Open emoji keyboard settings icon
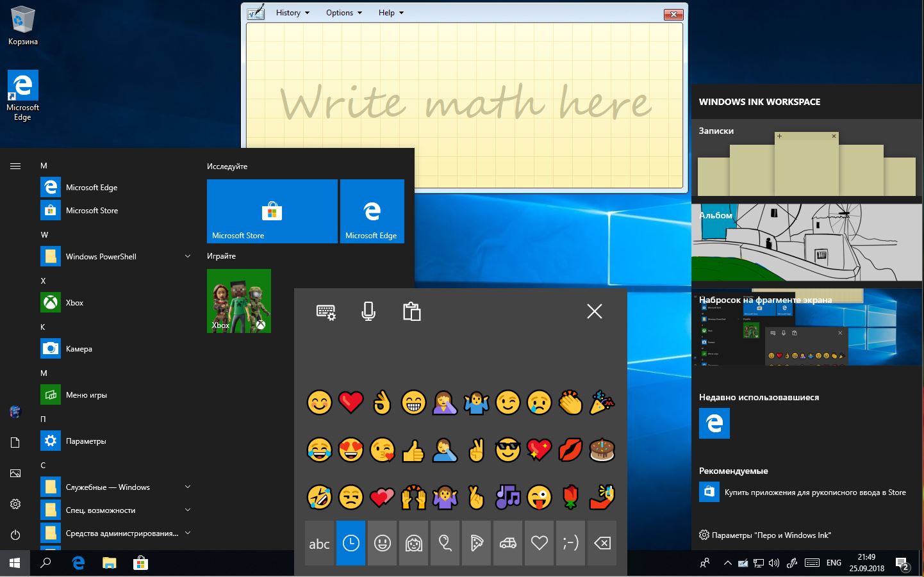This screenshot has height=577, width=924. tap(326, 312)
